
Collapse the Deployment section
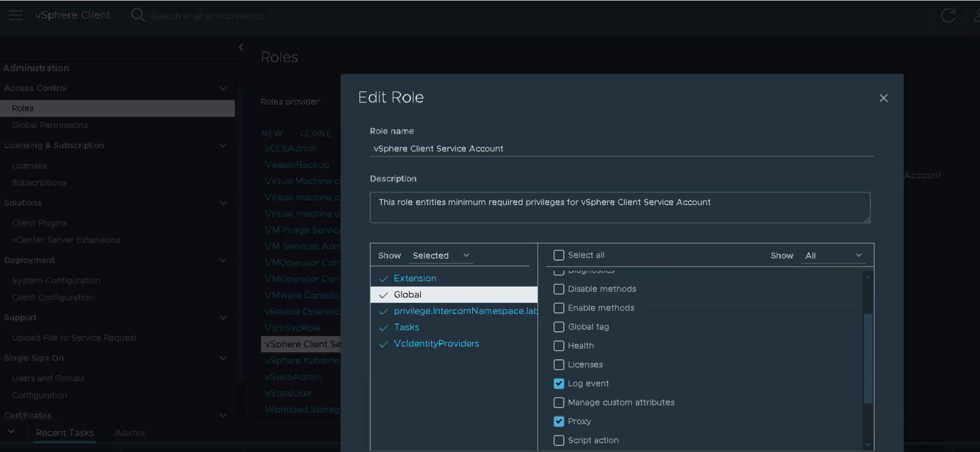tap(223, 260)
